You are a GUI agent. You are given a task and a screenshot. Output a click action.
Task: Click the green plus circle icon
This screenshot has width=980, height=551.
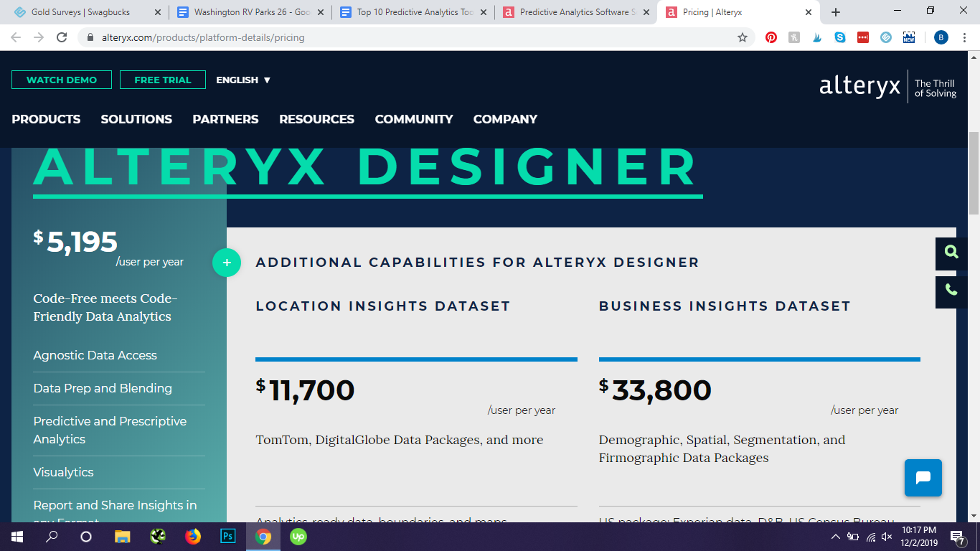coord(227,263)
